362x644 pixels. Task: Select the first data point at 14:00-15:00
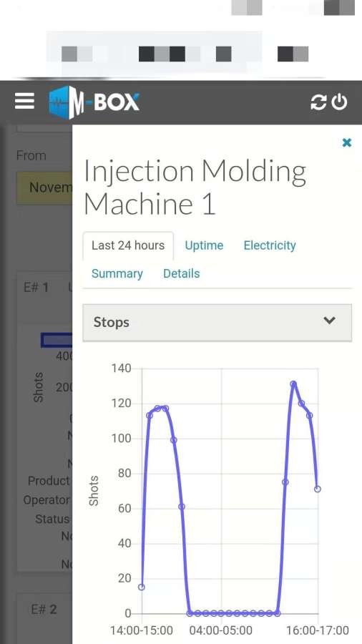tap(142, 587)
